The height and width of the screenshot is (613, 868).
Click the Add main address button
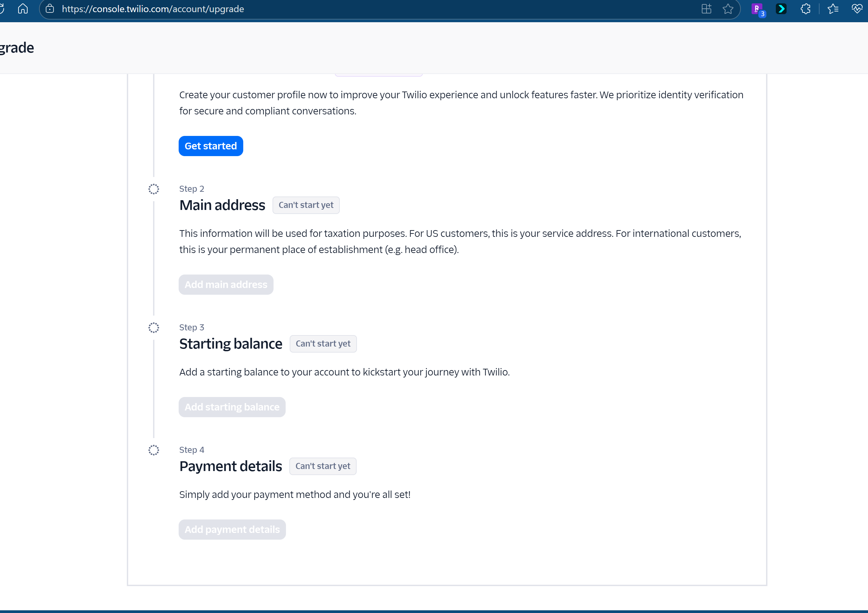tap(226, 284)
